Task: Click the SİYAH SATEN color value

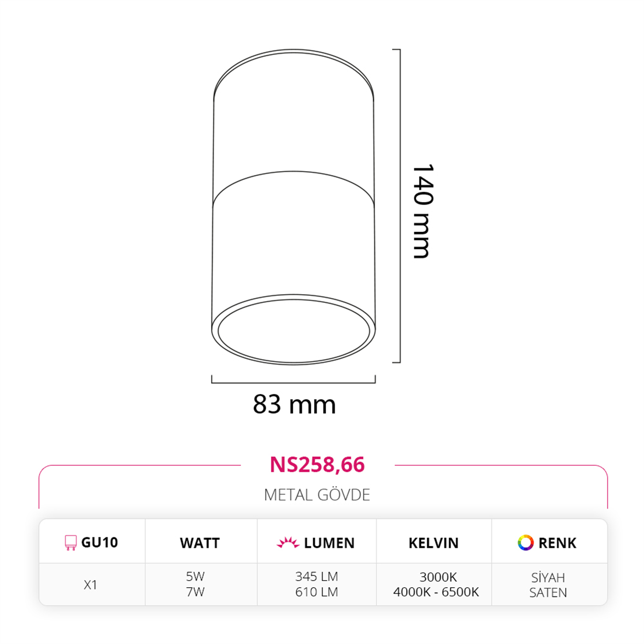Action: coord(548,585)
